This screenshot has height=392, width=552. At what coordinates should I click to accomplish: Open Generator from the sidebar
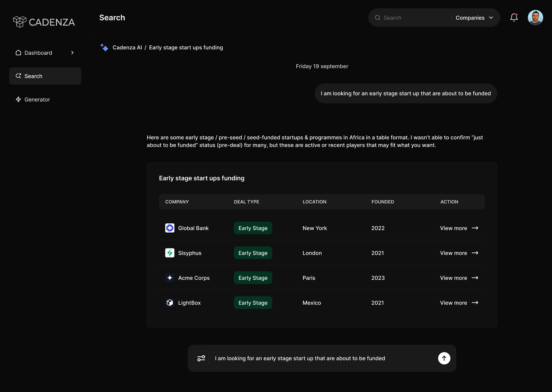point(37,100)
